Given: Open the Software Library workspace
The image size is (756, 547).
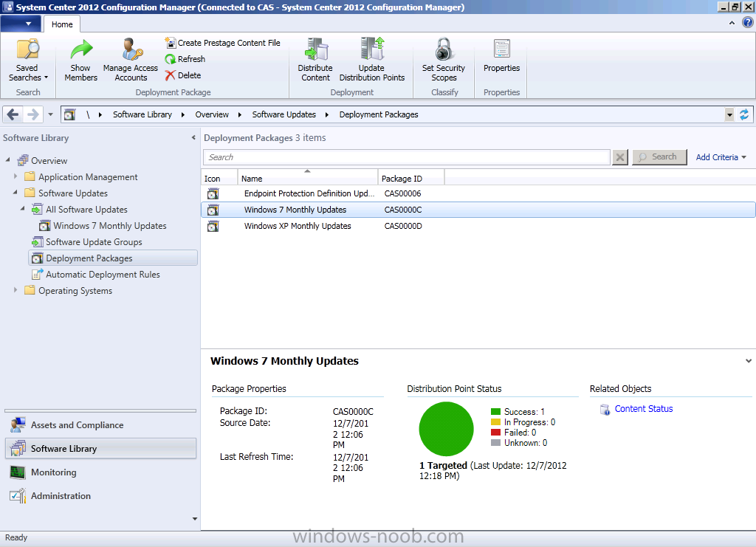Looking at the screenshot, I should tap(100, 449).
